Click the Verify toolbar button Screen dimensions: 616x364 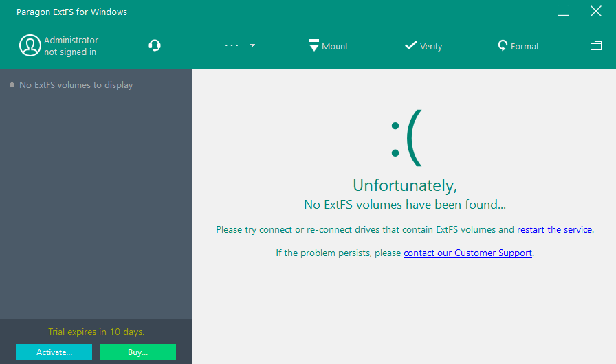pos(423,45)
